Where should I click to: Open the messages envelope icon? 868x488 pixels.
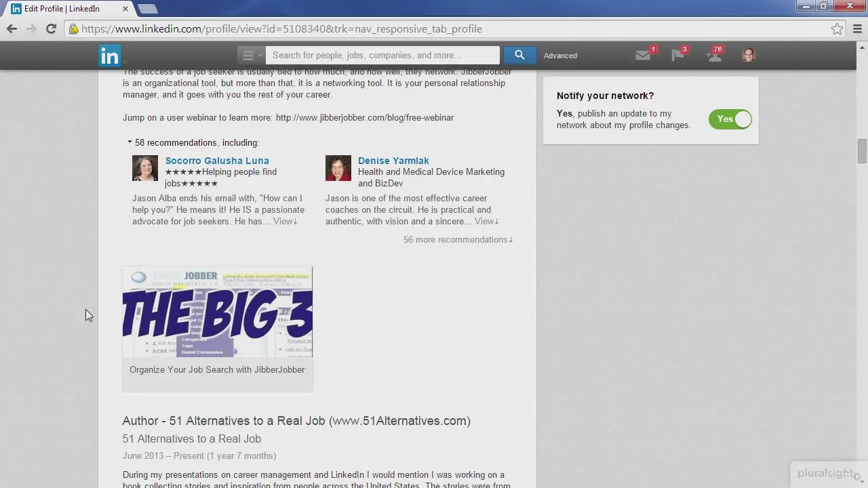tap(643, 56)
